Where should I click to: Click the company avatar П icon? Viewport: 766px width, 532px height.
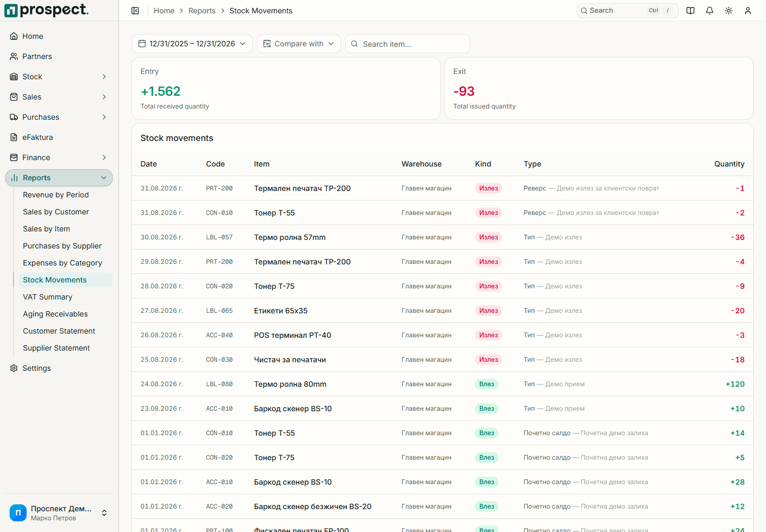(x=18, y=513)
